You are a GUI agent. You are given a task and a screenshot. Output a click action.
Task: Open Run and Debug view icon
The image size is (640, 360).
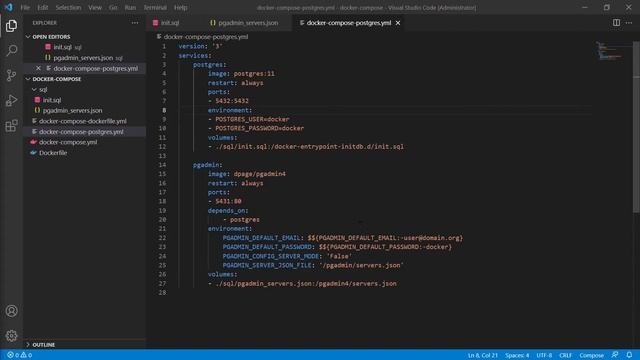(x=11, y=100)
